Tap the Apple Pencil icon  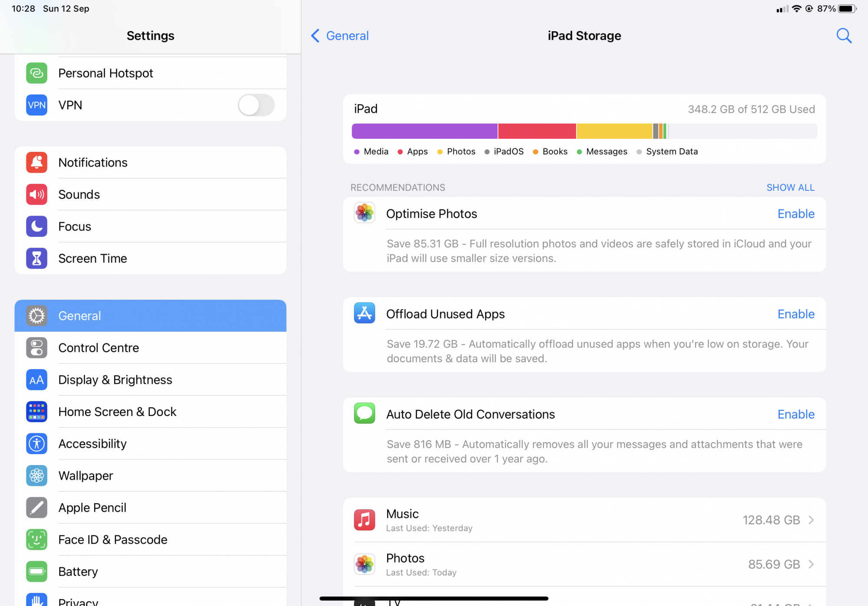point(36,508)
